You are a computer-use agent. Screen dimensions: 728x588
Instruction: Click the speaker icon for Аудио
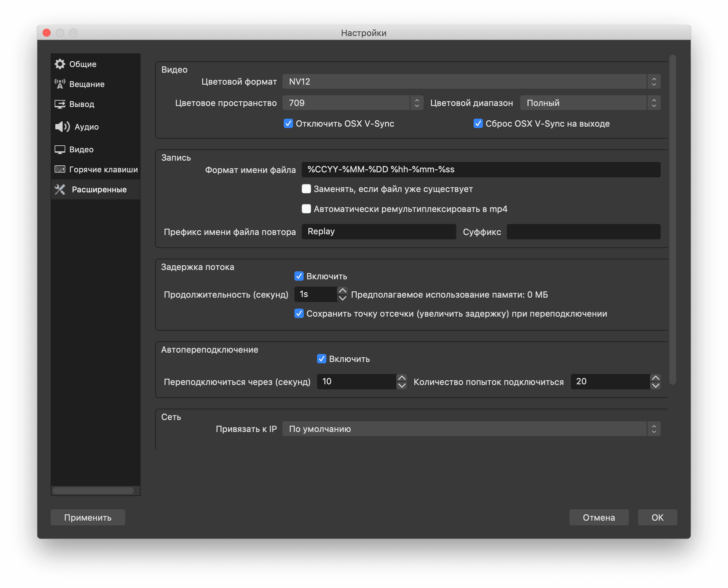click(x=62, y=127)
